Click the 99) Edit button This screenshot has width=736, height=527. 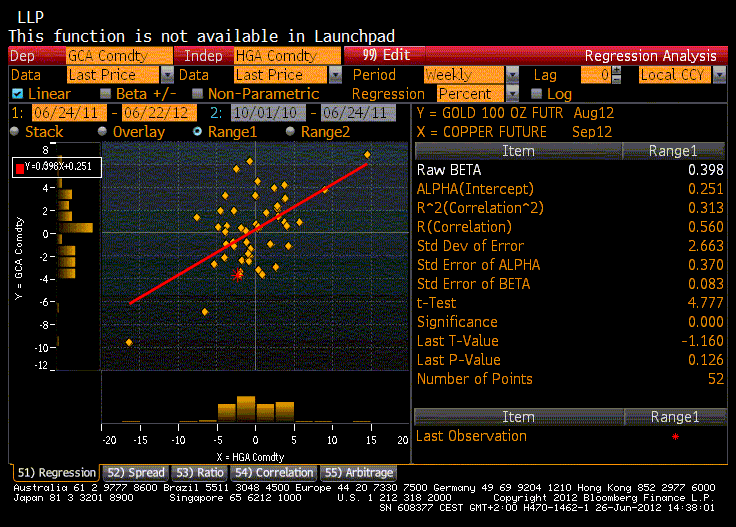tap(386, 56)
